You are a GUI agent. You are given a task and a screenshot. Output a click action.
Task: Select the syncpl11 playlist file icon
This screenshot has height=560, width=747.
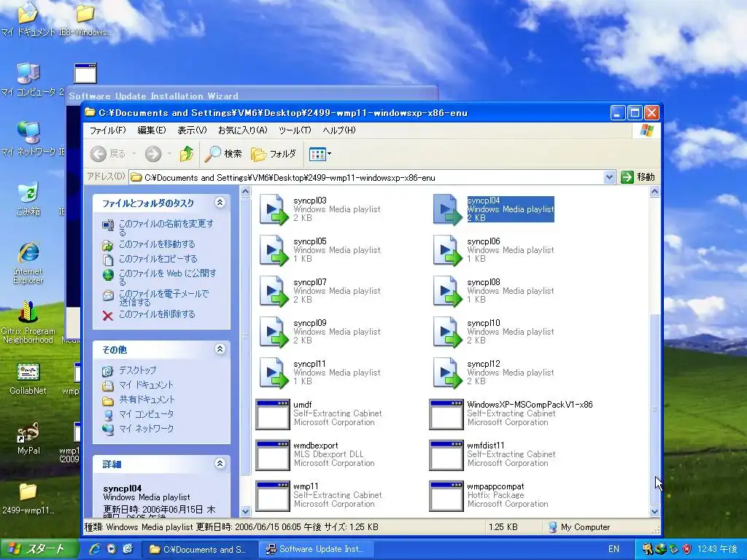(x=274, y=373)
